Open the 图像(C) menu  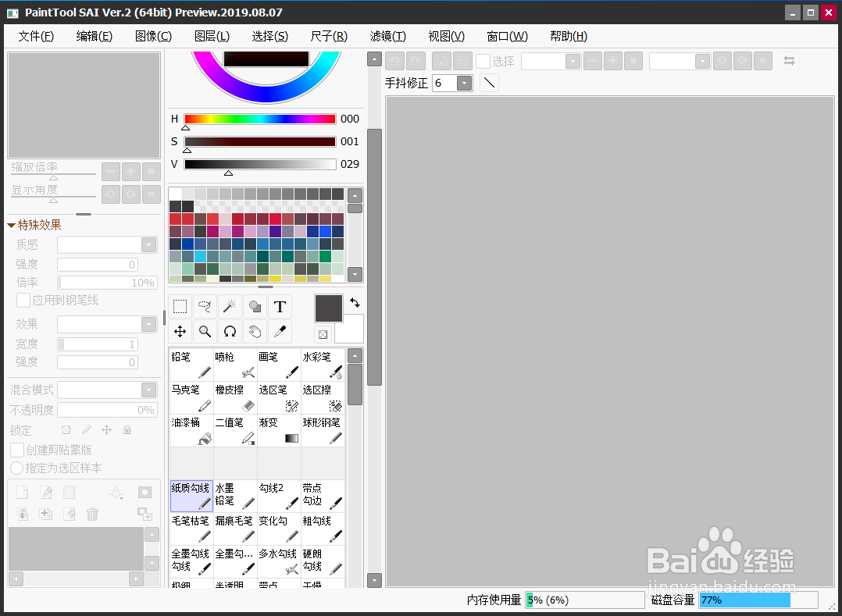click(153, 36)
